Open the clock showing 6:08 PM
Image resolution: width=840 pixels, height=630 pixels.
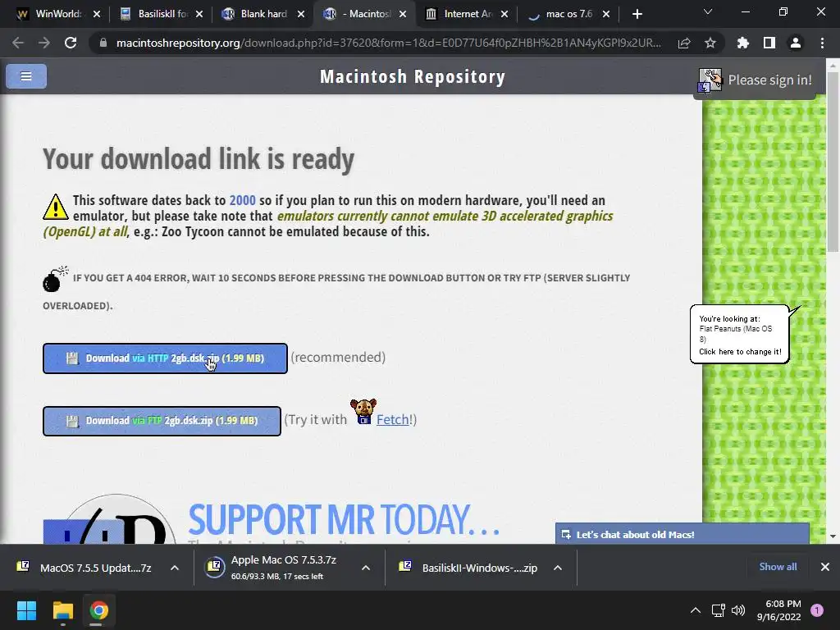tap(779, 610)
